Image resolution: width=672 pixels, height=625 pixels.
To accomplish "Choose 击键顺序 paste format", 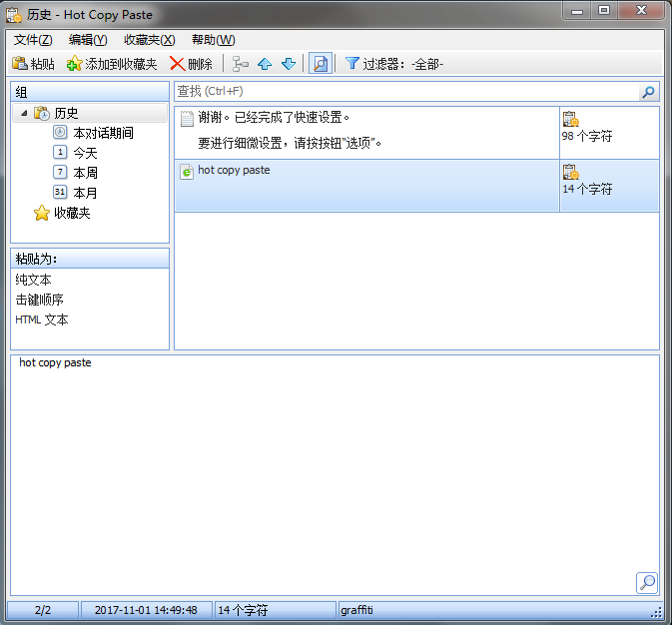I will coord(39,300).
